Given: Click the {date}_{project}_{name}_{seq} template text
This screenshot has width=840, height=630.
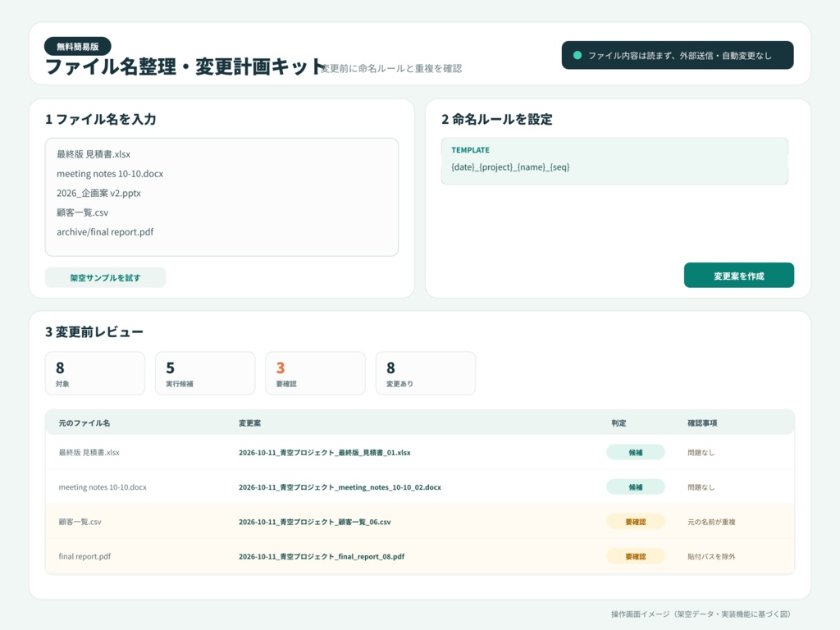Looking at the screenshot, I should (x=510, y=167).
